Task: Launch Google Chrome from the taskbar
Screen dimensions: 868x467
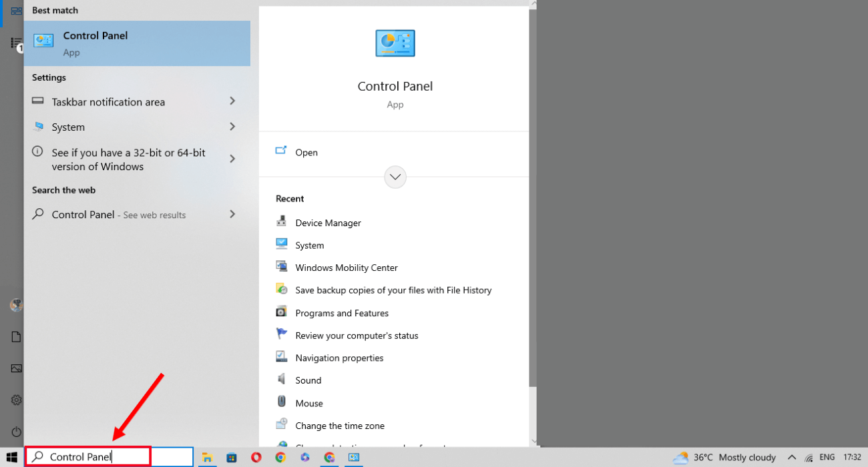Action: (x=280, y=458)
